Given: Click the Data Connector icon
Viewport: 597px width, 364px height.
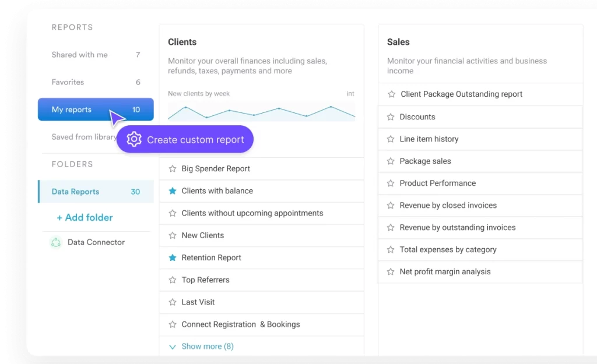Looking at the screenshot, I should 56,243.
